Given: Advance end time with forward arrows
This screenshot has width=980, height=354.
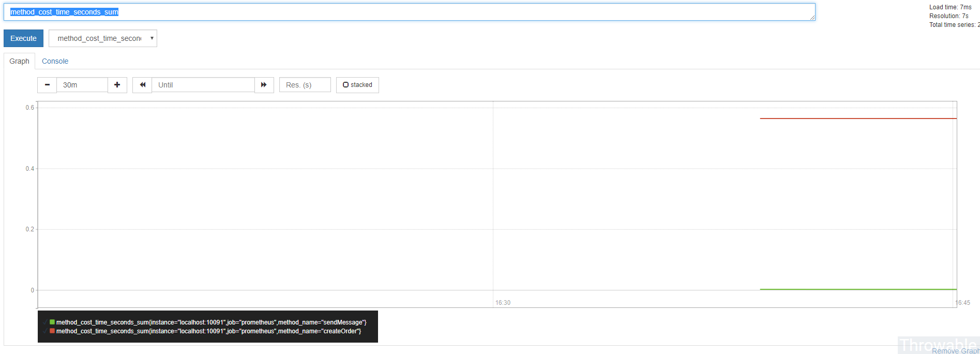Looking at the screenshot, I should point(264,85).
